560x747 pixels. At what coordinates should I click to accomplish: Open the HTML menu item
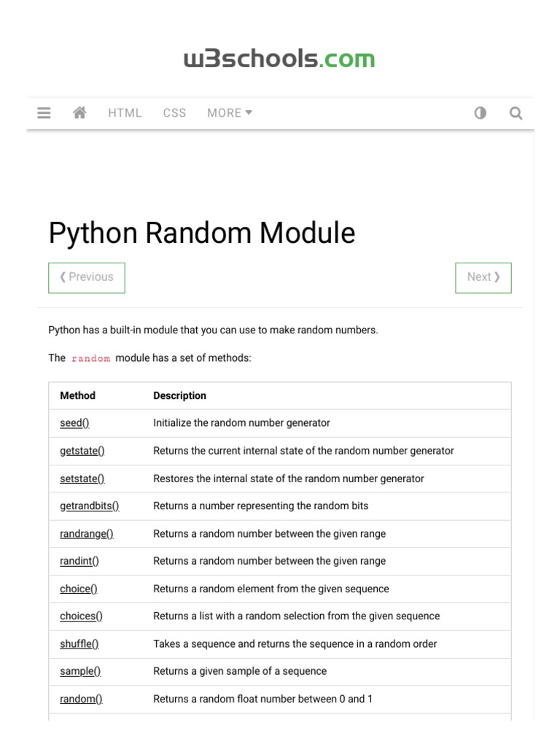tap(125, 113)
